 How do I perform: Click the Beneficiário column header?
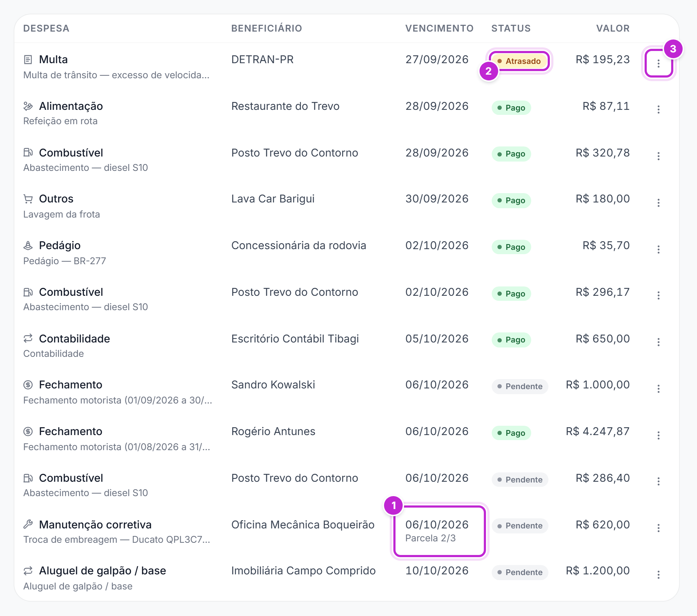267,28
